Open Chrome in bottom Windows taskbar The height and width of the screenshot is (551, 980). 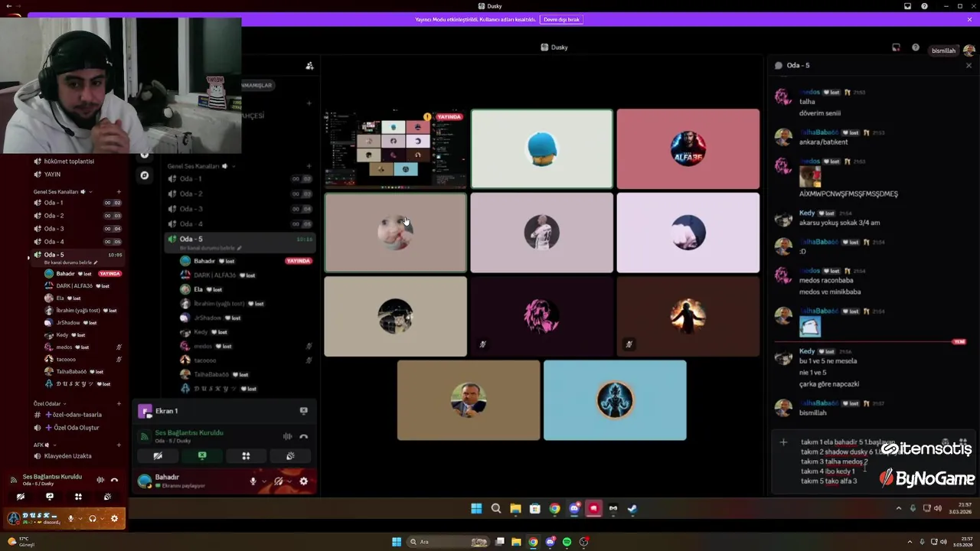(x=534, y=542)
